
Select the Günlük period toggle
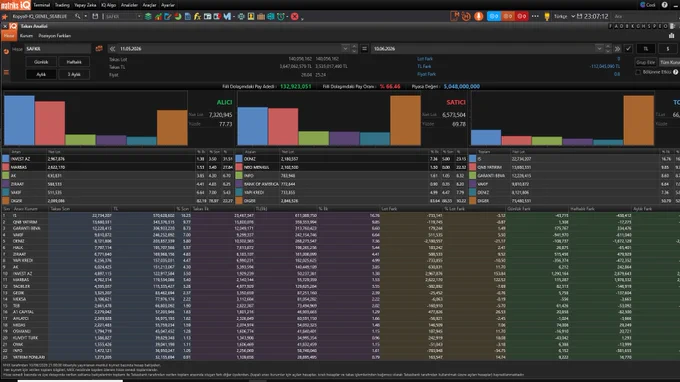tap(41, 62)
